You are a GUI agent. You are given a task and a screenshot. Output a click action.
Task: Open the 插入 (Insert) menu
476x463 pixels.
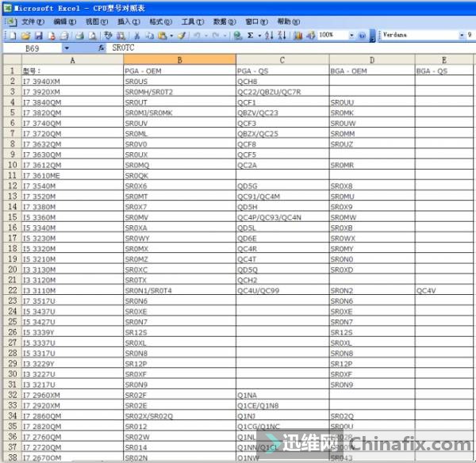(129, 22)
